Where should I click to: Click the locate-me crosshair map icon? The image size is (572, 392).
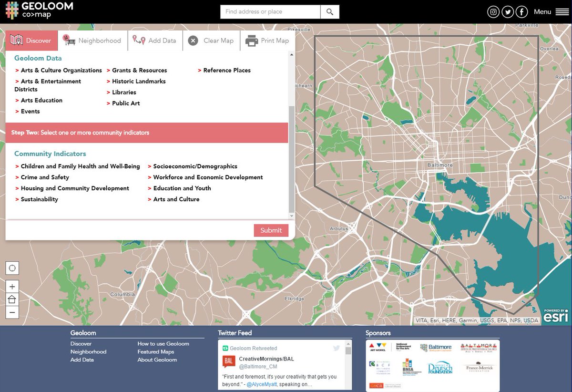coord(12,268)
